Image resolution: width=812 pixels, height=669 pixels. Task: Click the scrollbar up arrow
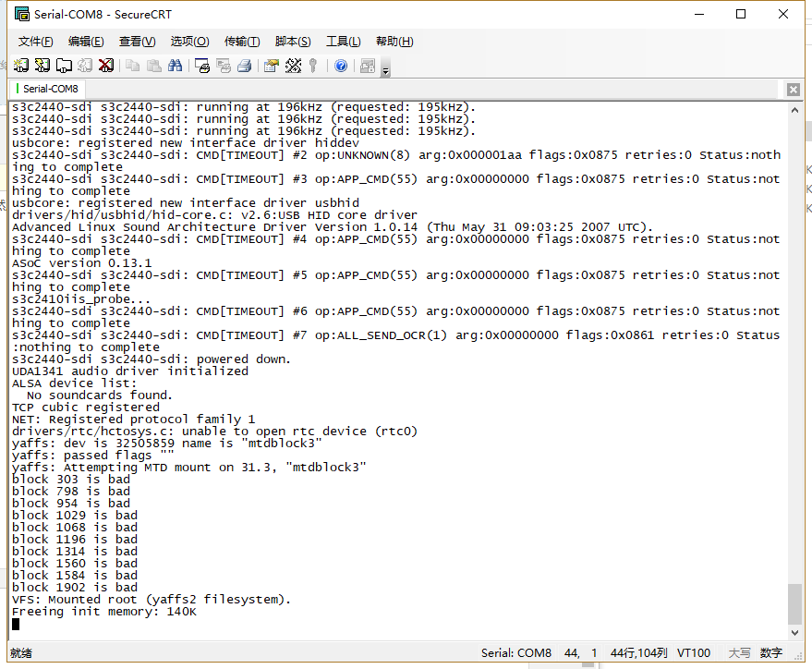point(795,110)
